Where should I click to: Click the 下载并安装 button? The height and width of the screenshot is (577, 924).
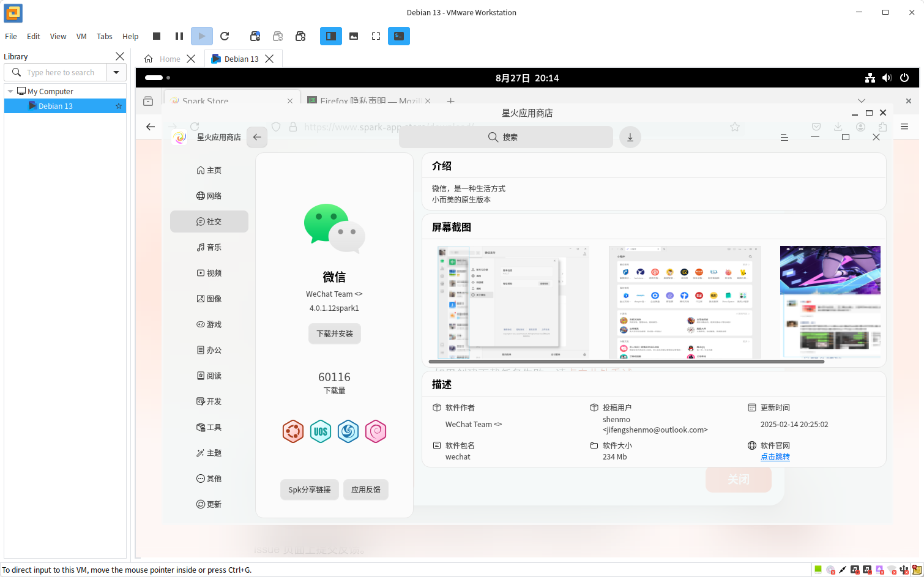pyautogui.click(x=334, y=333)
